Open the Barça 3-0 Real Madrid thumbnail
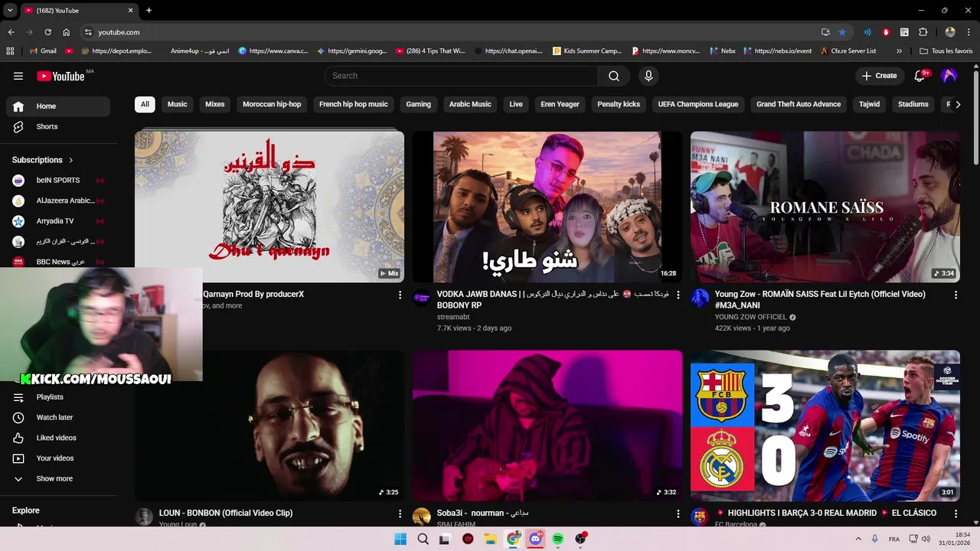Image resolution: width=980 pixels, height=551 pixels. pos(825,425)
